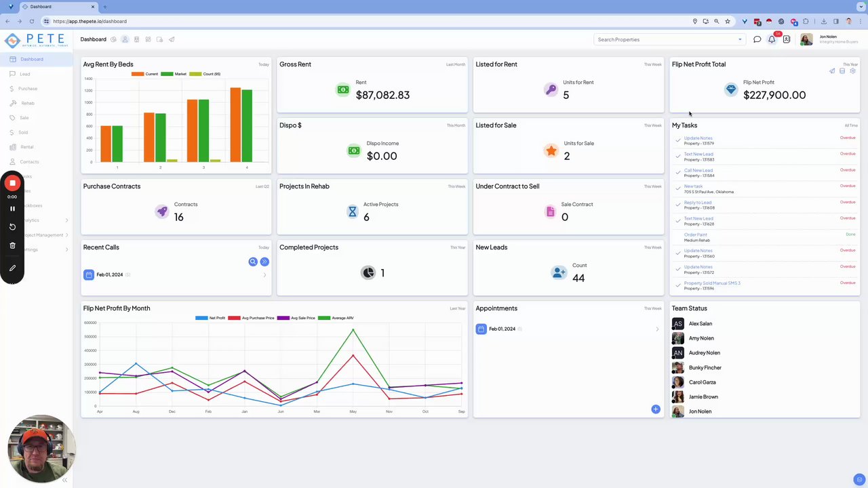Pause the recording

tap(12, 209)
